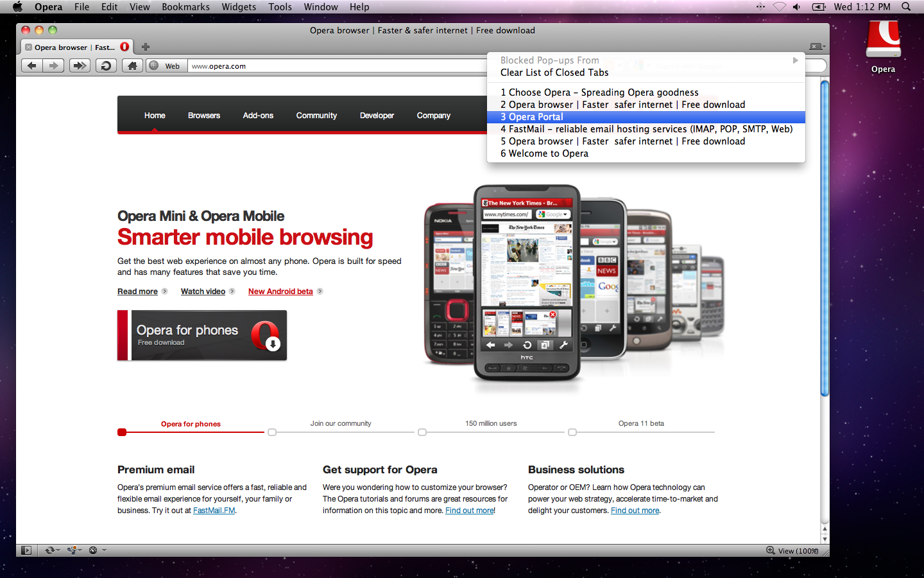924x578 pixels.
Task: Click the www.opera.com address field
Action: 338,66
